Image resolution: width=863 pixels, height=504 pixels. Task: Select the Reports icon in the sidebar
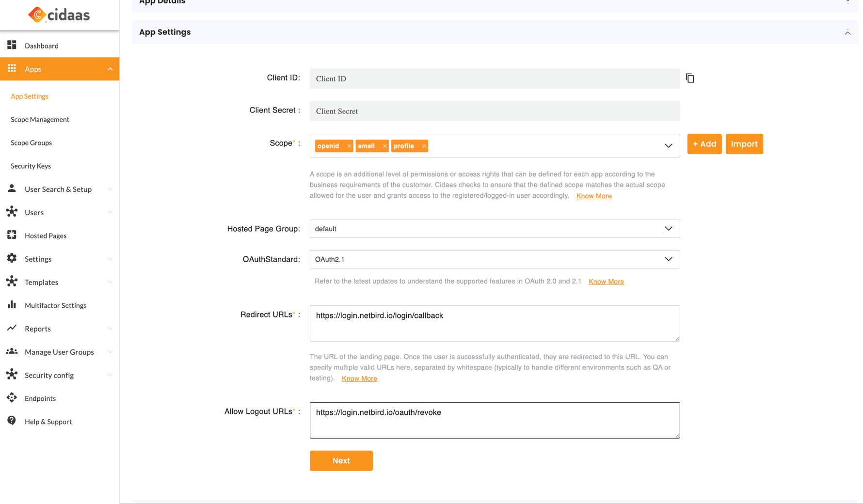click(12, 329)
